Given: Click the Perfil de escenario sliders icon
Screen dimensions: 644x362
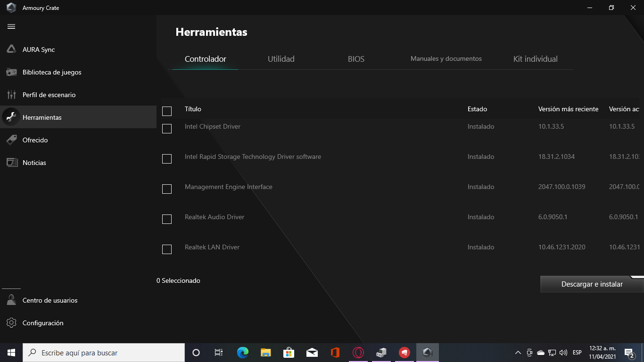Looking at the screenshot, I should pos(11,95).
